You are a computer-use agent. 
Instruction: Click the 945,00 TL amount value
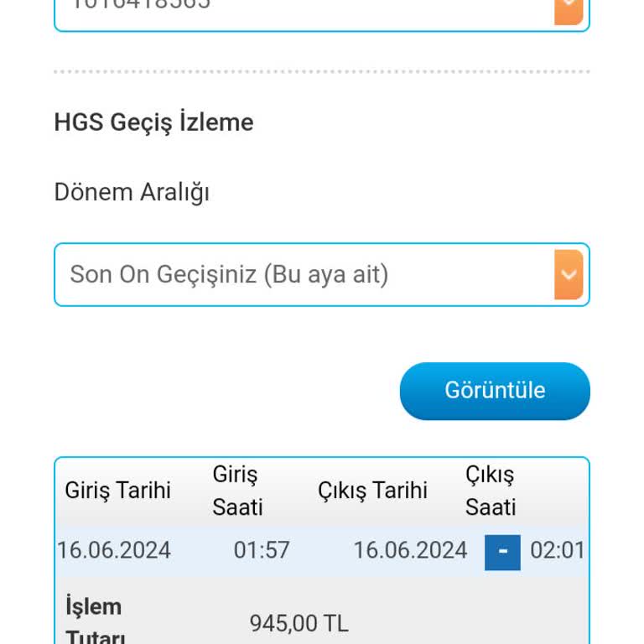(x=299, y=624)
